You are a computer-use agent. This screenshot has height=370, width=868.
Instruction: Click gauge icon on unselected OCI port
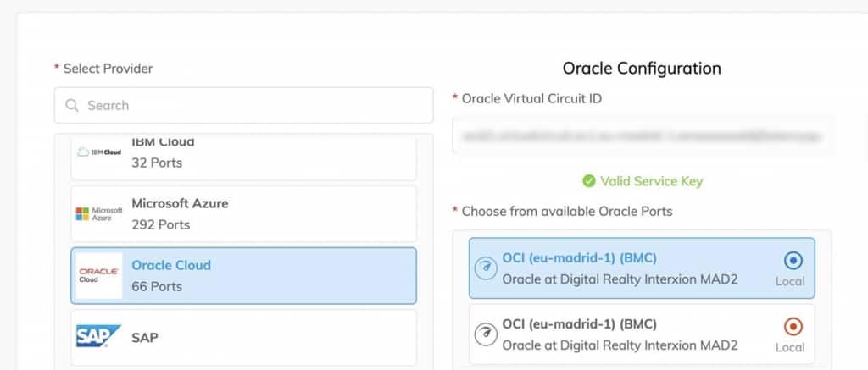point(486,334)
